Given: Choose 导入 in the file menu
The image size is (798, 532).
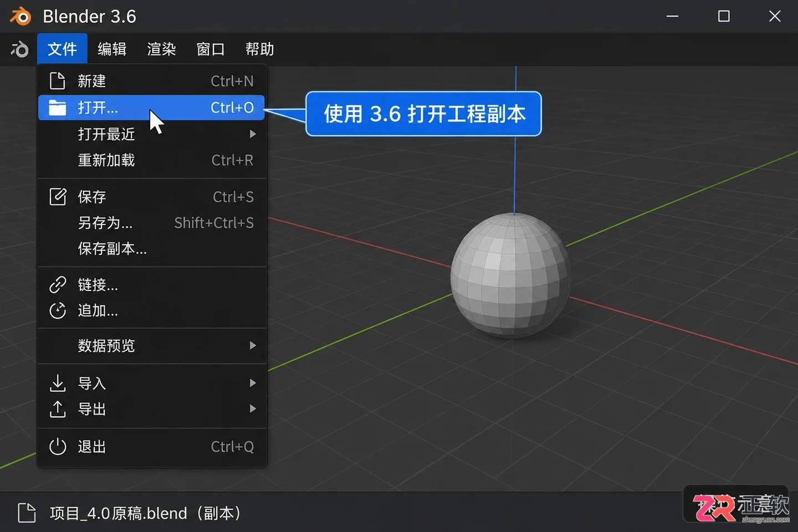Looking at the screenshot, I should click(x=151, y=383).
